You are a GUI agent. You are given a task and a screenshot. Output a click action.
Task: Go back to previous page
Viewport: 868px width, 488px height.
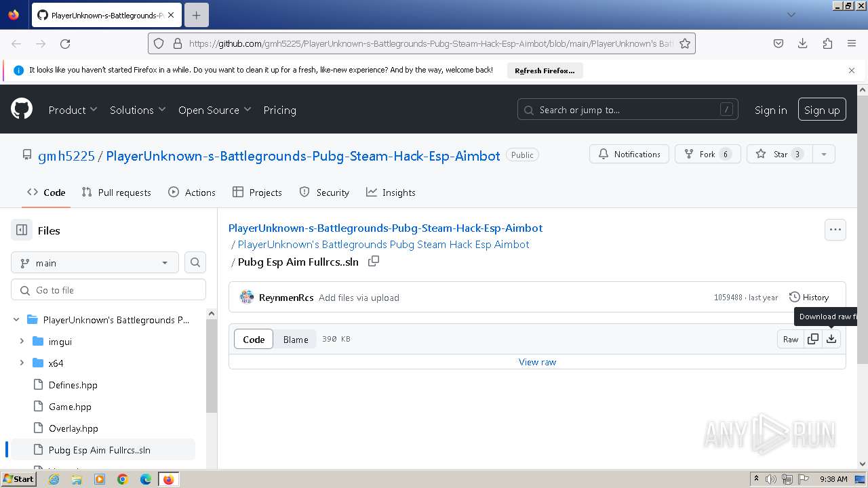pos(16,43)
